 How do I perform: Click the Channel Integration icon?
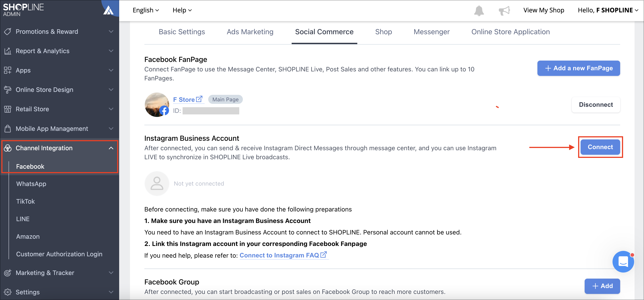8,148
